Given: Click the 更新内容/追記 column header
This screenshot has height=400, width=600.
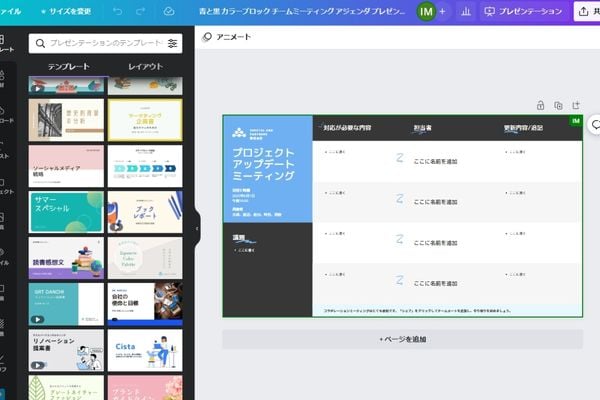Looking at the screenshot, I should [x=523, y=128].
